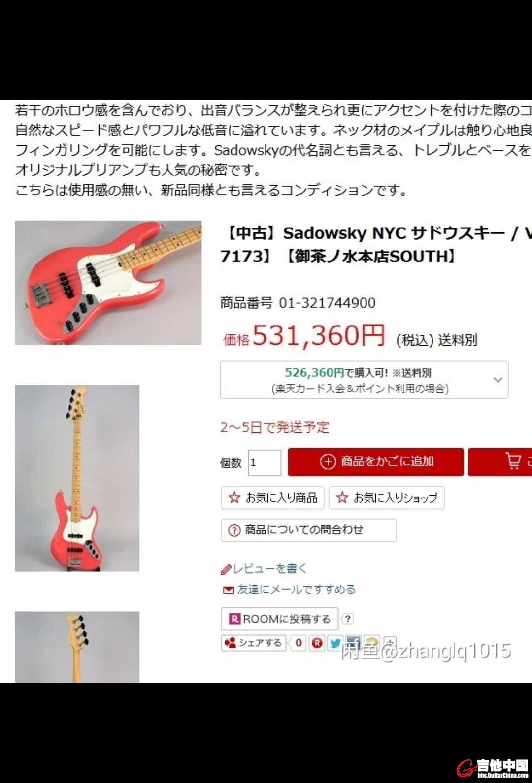Viewport: 532px width, 783px height.
Task: Open the ROOM help question mark icon
Action: 347,619
